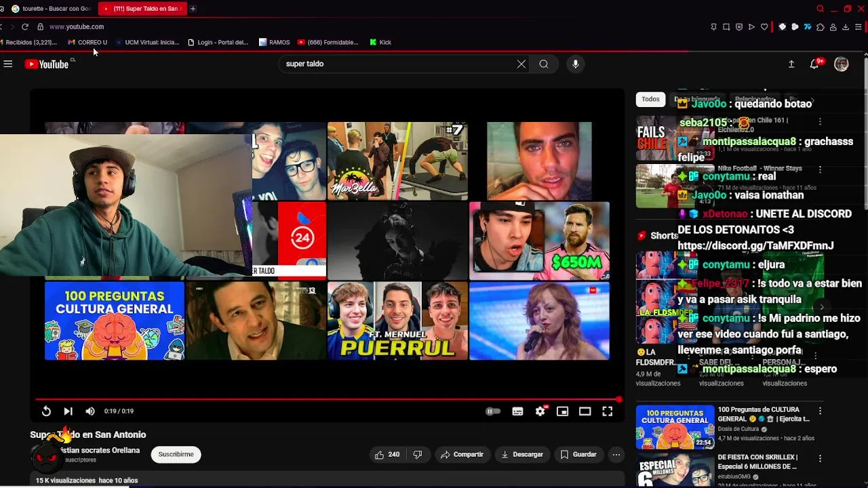Click the heart icon in browser toolbar
The image size is (868, 488).
(x=764, y=26)
